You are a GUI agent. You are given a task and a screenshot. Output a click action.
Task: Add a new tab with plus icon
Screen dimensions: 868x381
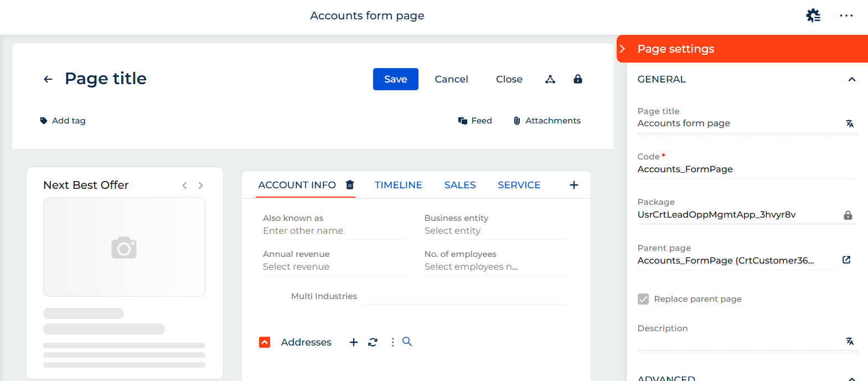coord(574,185)
